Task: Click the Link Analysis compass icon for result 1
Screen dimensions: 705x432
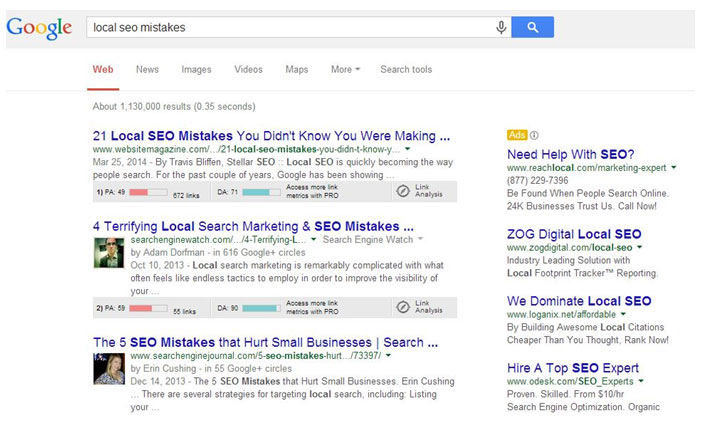Action: coord(403,191)
